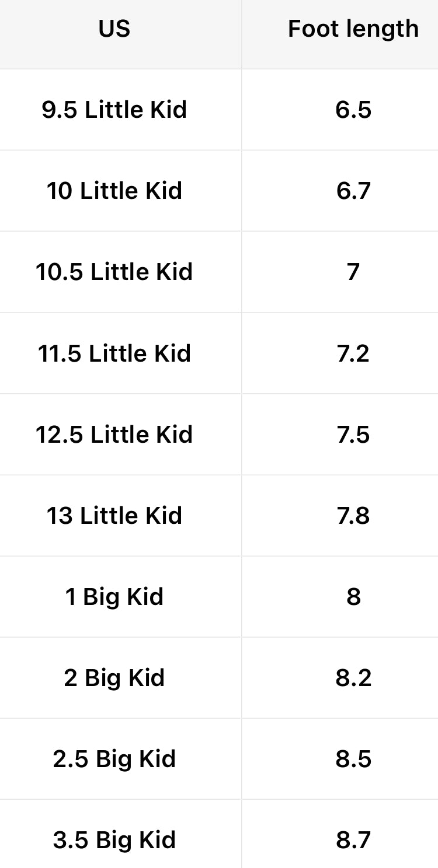The height and width of the screenshot is (868, 438).
Task: Choose the 11.5 Little Kid size cell
Action: click(114, 353)
